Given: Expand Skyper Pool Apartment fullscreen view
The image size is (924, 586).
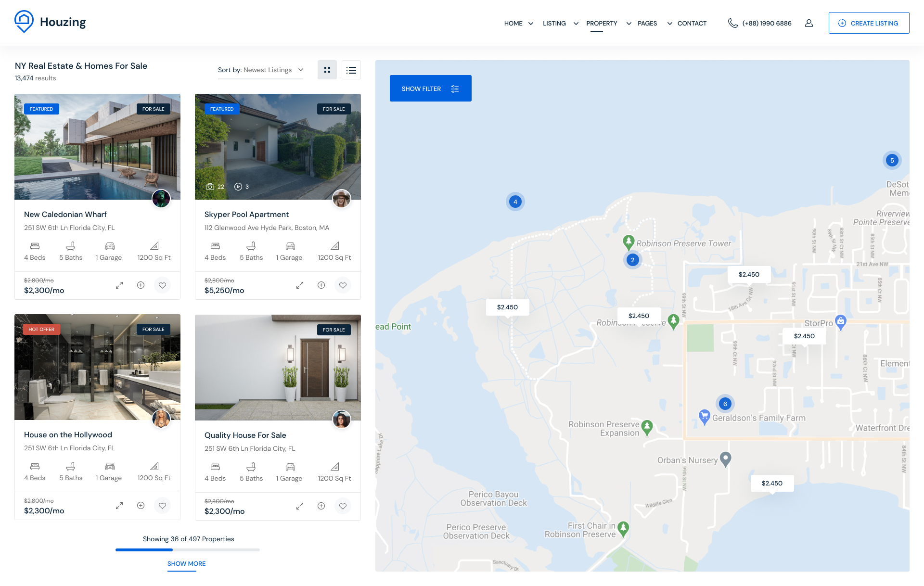Looking at the screenshot, I should tap(300, 285).
